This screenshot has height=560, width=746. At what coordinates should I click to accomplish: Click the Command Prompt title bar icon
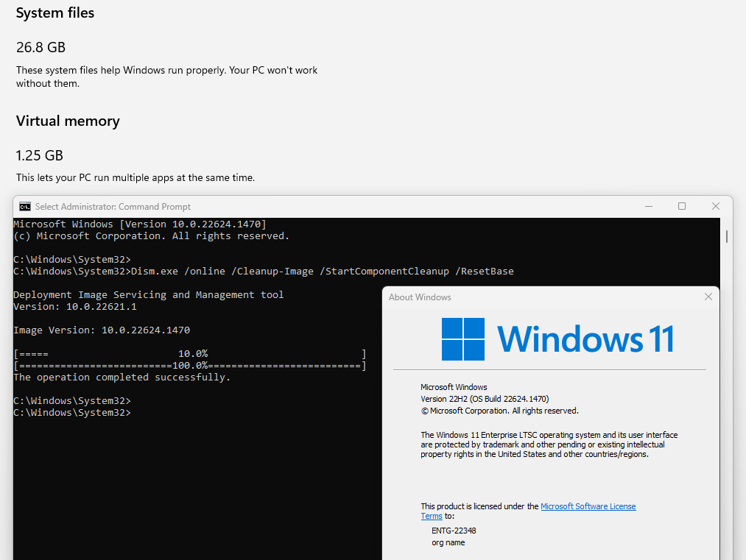[x=25, y=207]
